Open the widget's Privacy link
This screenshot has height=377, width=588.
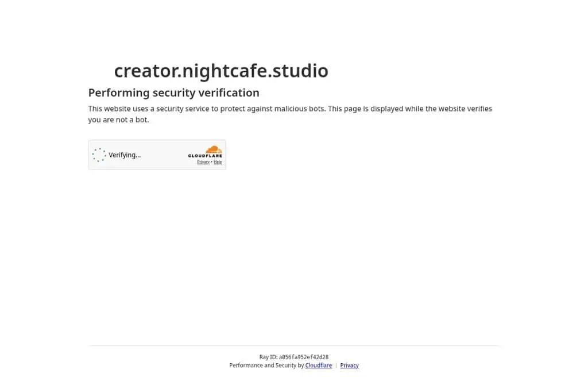tap(203, 162)
